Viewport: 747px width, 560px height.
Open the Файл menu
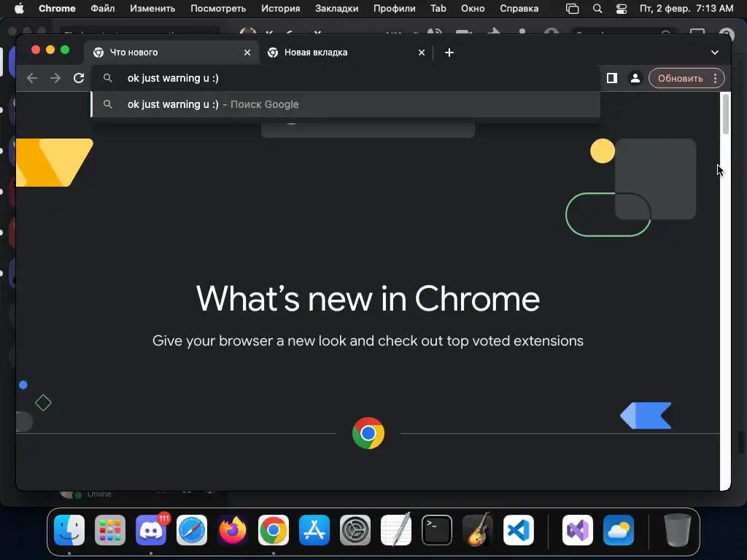click(x=103, y=9)
